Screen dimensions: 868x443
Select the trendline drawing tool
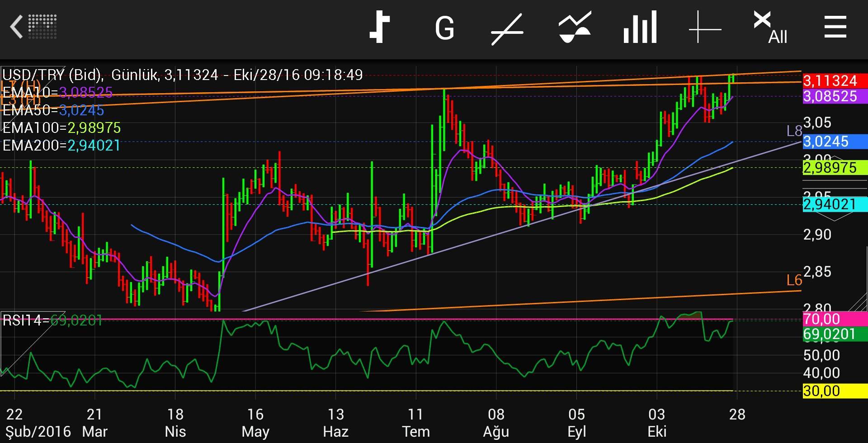coord(507,29)
